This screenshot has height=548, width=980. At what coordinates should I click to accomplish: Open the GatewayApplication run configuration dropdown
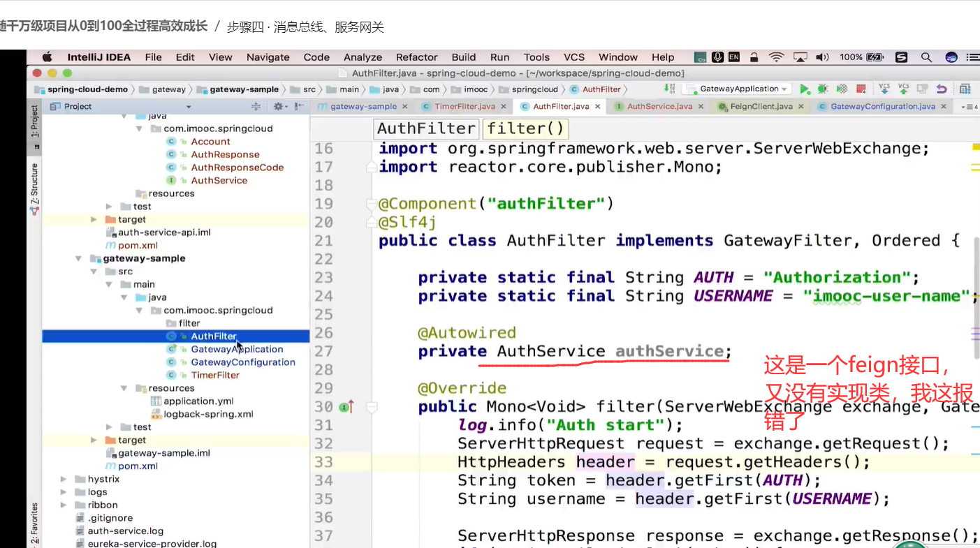tap(737, 89)
